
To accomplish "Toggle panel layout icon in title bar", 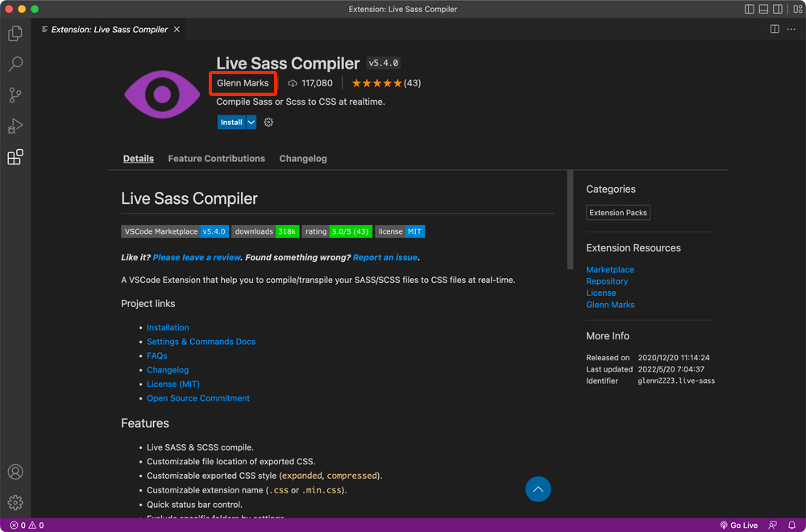I will (x=764, y=9).
